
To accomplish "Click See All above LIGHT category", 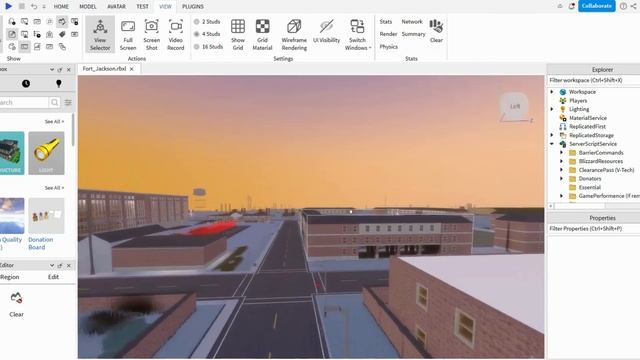I will (x=54, y=122).
